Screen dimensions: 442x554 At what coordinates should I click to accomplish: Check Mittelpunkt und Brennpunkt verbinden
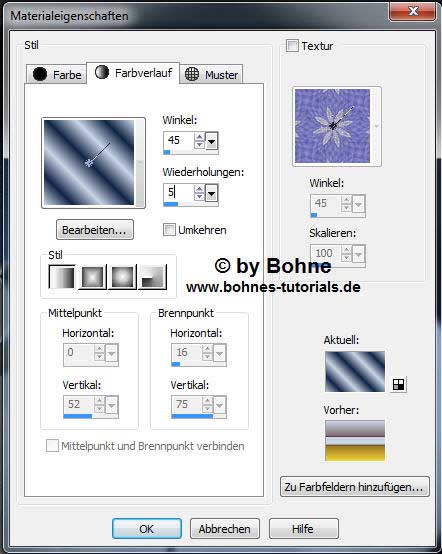[52, 446]
